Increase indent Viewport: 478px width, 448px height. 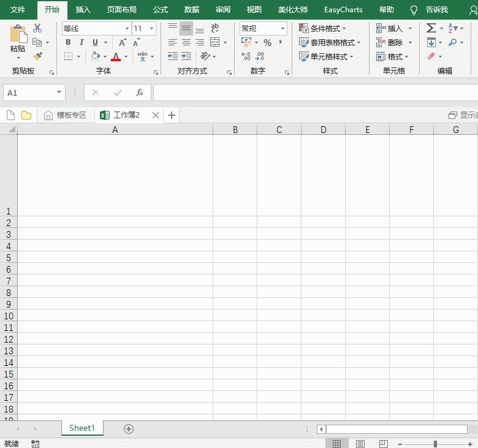coord(186,56)
